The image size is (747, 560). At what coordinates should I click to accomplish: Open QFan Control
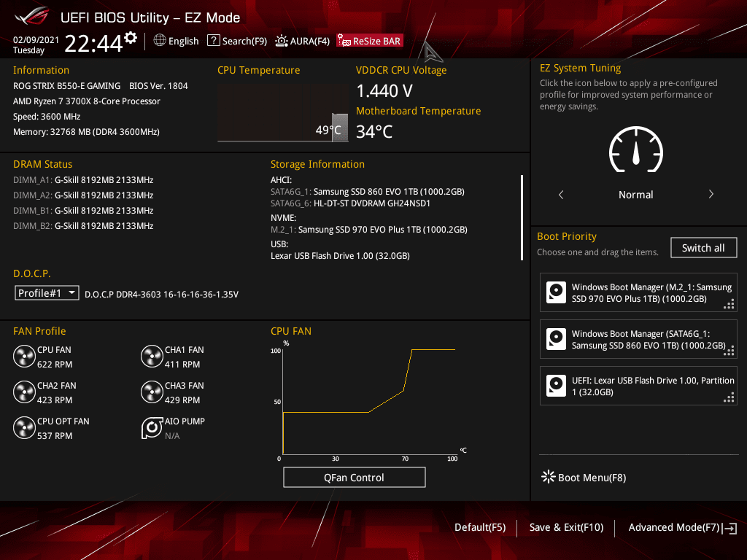(355, 477)
